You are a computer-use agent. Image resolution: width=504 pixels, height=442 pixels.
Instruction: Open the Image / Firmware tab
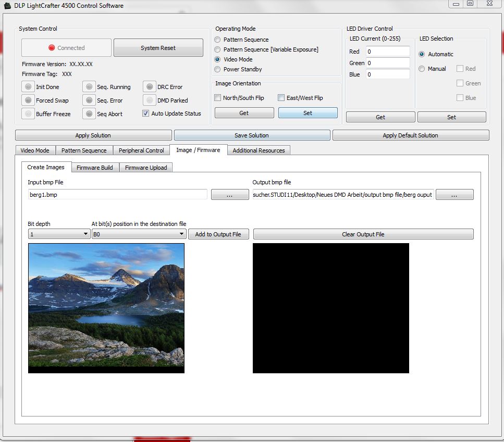point(198,150)
